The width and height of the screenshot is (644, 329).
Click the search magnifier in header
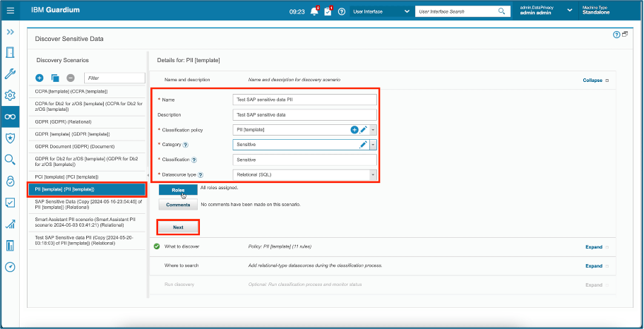click(501, 11)
